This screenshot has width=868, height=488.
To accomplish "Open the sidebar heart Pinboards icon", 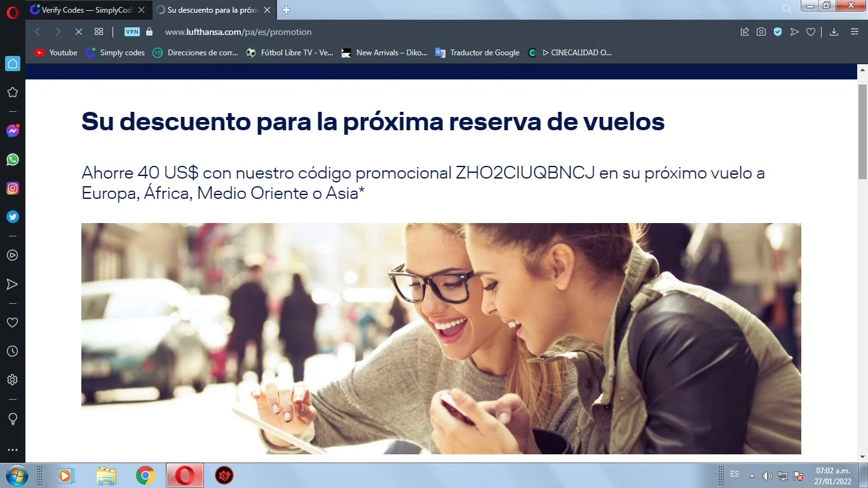I will click(12, 323).
